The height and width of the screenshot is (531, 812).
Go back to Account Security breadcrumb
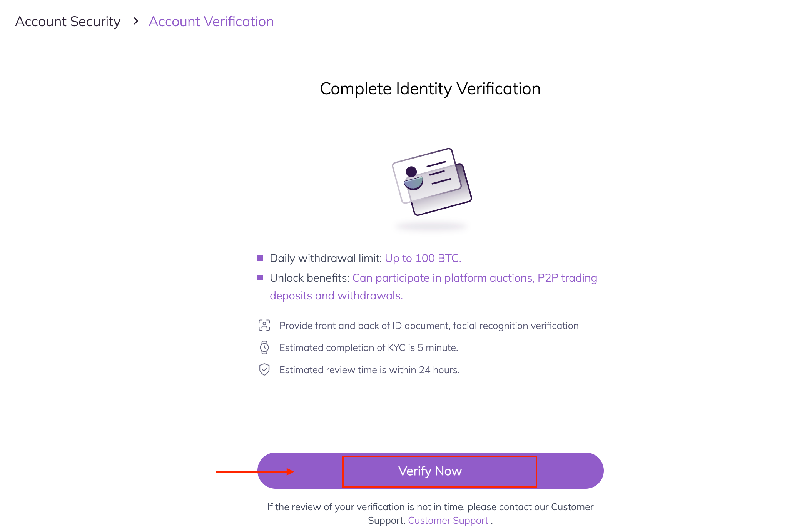tap(68, 22)
